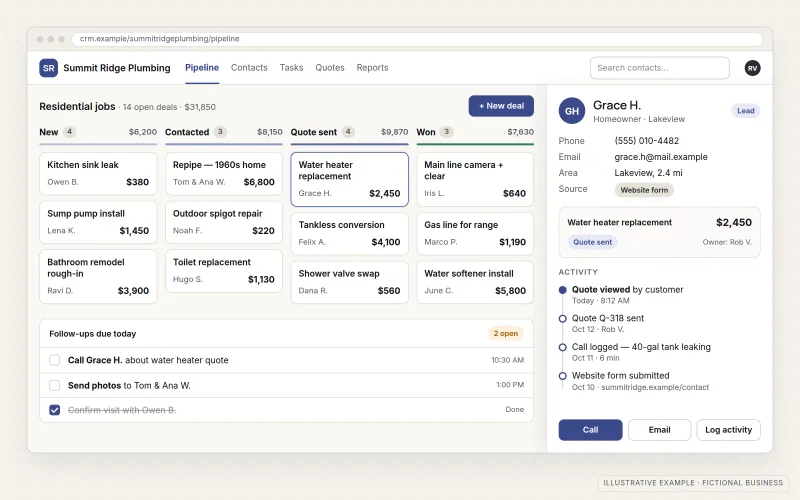Image resolution: width=800 pixels, height=500 pixels.
Task: Click the Website form source tag
Action: pyautogui.click(x=644, y=190)
